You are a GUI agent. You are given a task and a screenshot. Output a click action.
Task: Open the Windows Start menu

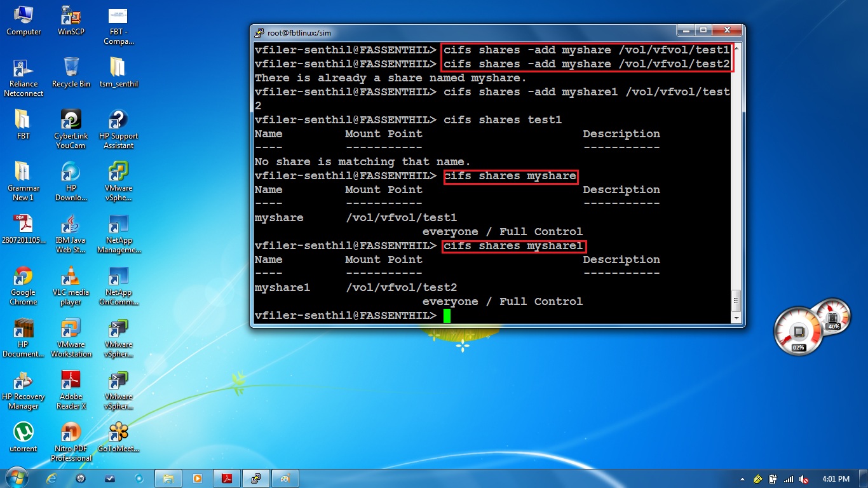pos(16,478)
